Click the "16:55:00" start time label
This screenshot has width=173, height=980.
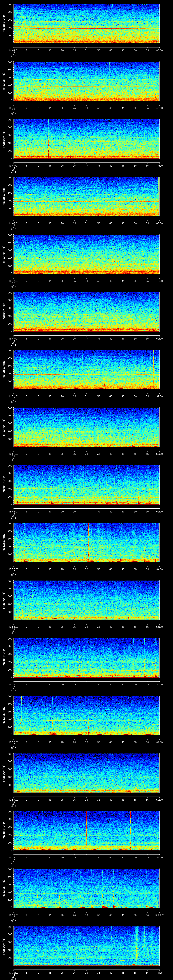coord(13,684)
